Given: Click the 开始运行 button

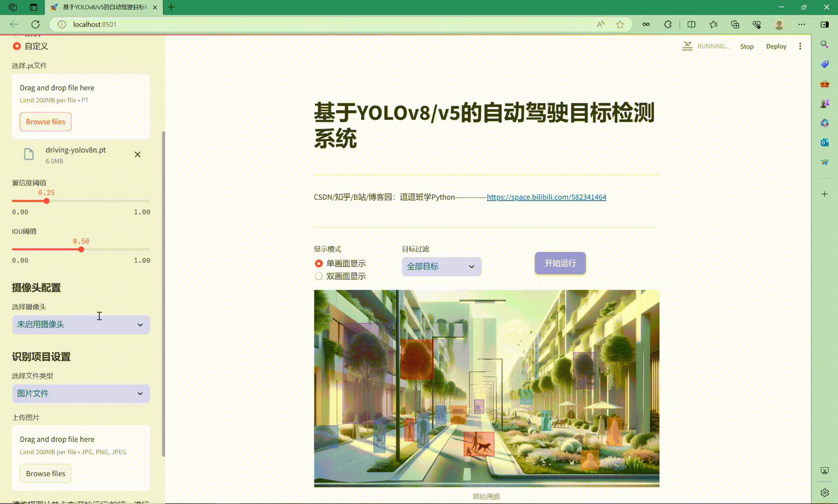Looking at the screenshot, I should (x=560, y=263).
